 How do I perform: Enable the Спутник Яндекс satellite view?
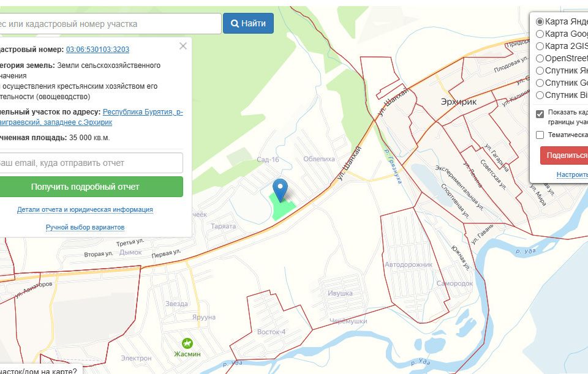click(540, 70)
